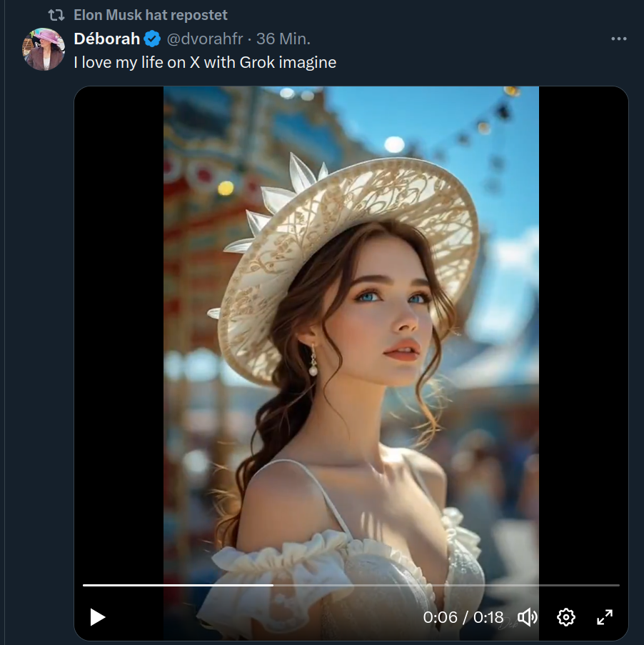Click the display name "Déborah"
Image resolution: width=644 pixels, height=645 pixels.
point(107,39)
